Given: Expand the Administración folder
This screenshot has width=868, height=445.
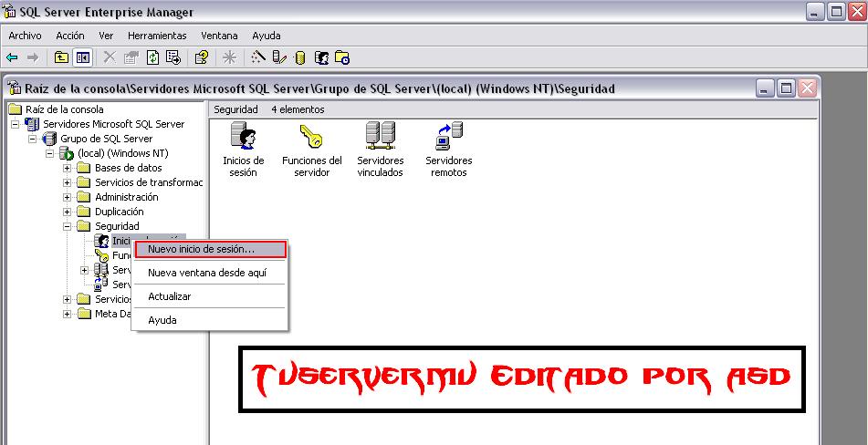Looking at the screenshot, I should point(67,197).
